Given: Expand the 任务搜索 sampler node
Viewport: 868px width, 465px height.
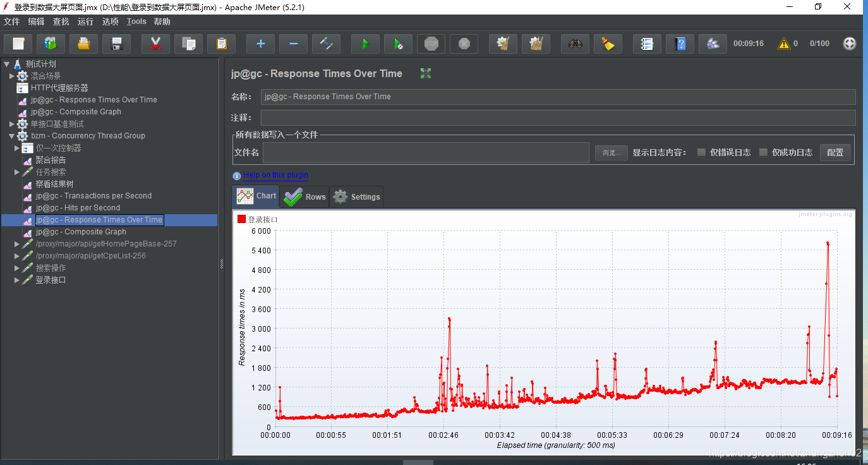Looking at the screenshot, I should point(17,172).
